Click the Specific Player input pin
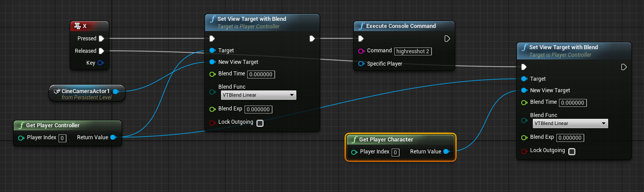 click(x=361, y=64)
